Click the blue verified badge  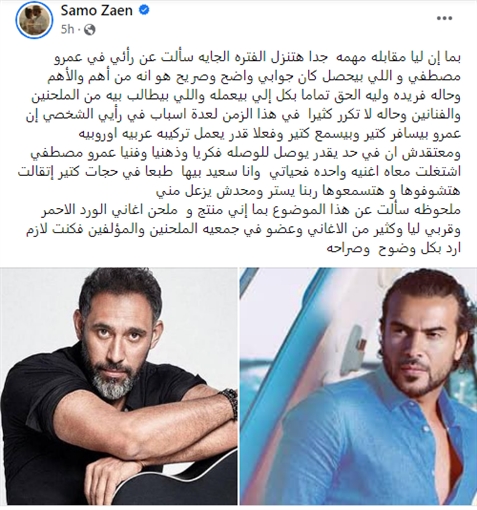(x=144, y=10)
